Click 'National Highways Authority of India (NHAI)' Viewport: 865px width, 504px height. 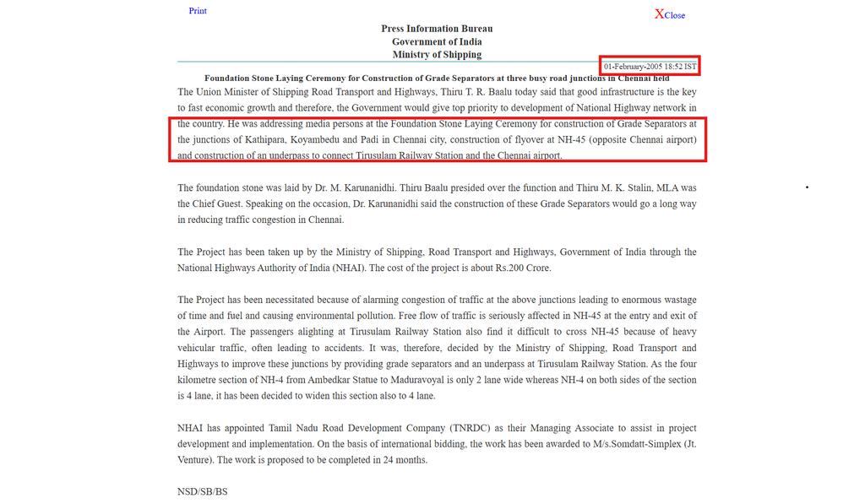(x=272, y=268)
